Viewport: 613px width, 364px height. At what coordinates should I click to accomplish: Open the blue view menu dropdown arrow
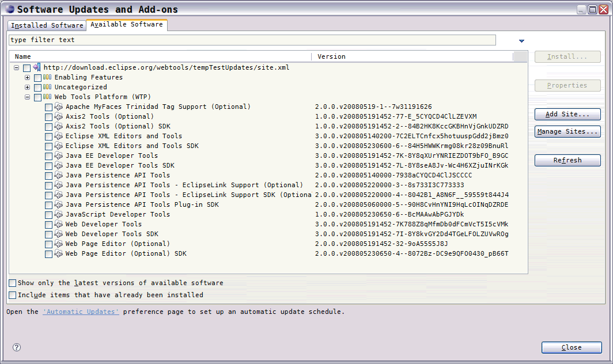coord(521,41)
